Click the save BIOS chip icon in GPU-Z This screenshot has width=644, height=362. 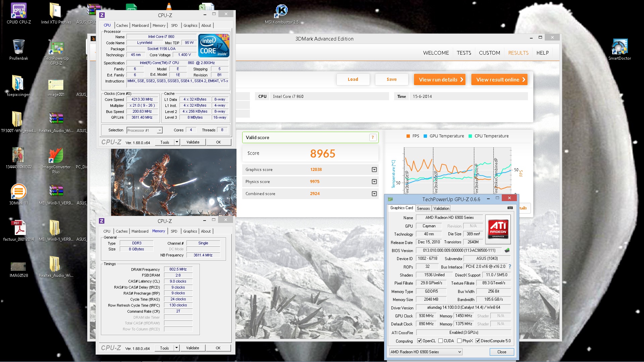click(507, 250)
